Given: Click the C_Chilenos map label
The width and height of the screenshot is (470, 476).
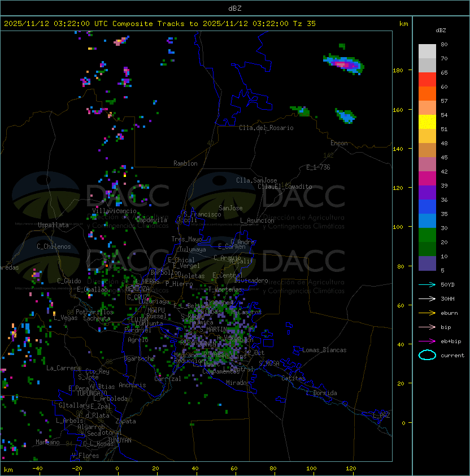Looking at the screenshot, I should point(54,246).
